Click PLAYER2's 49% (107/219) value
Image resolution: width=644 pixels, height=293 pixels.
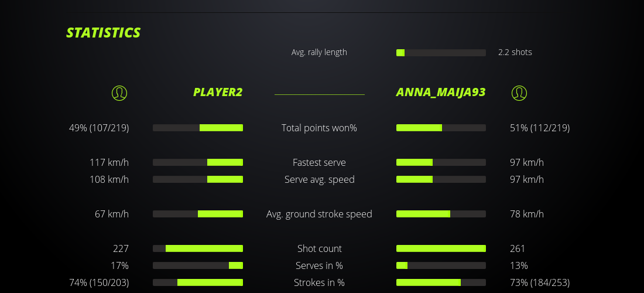tap(99, 128)
